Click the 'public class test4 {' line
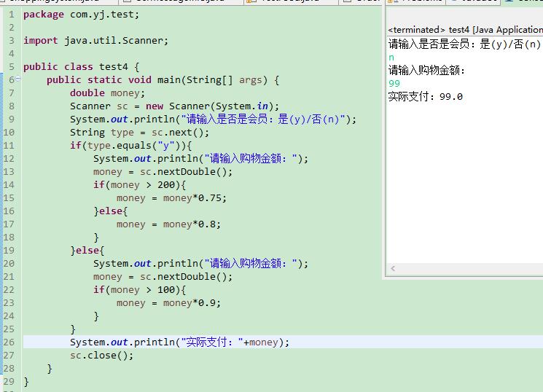This screenshot has height=392, width=543. [x=82, y=67]
